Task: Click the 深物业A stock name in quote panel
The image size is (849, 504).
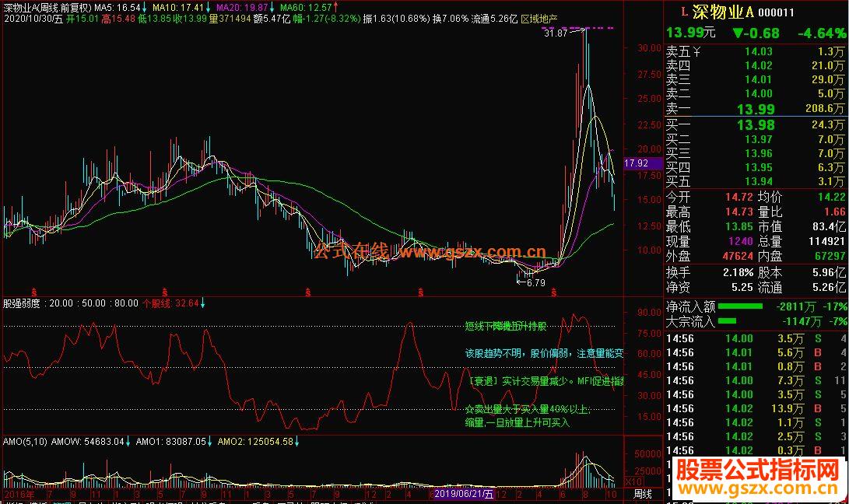Action: (x=722, y=12)
